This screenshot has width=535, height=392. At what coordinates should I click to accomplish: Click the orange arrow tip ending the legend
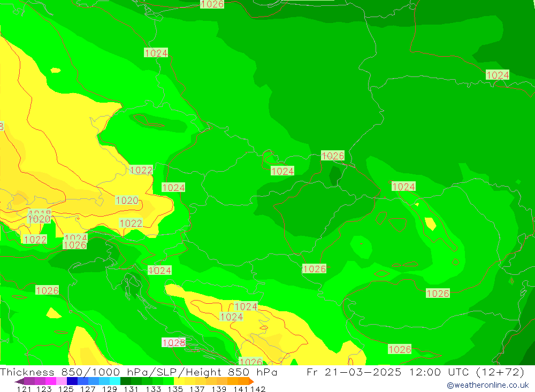pyautogui.click(x=251, y=381)
